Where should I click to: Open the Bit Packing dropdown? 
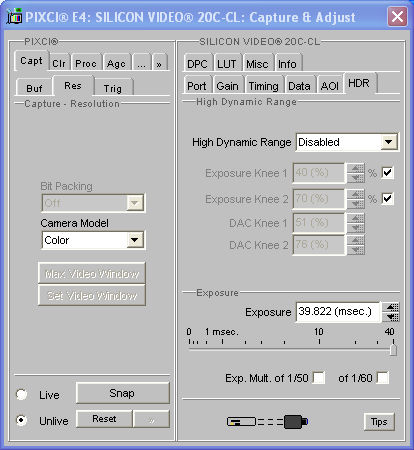[x=93, y=203]
